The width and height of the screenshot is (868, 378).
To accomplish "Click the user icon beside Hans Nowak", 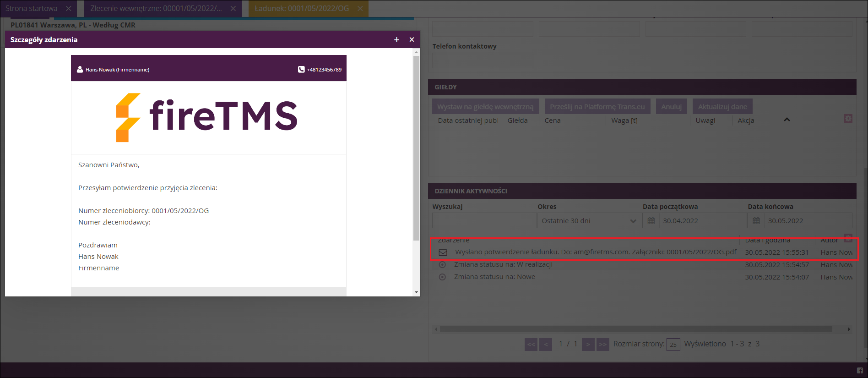I will coord(80,69).
